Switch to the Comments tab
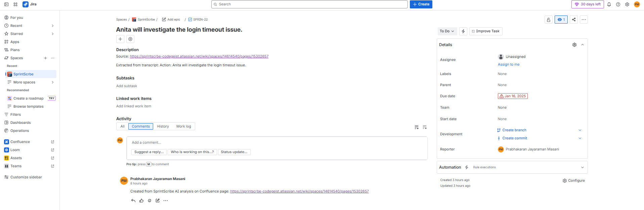 pos(141,127)
